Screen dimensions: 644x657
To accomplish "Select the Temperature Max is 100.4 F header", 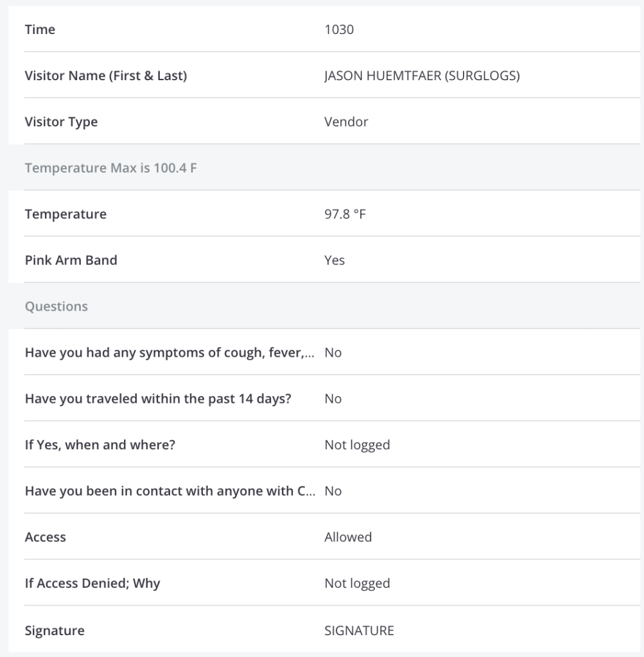I will point(110,167).
